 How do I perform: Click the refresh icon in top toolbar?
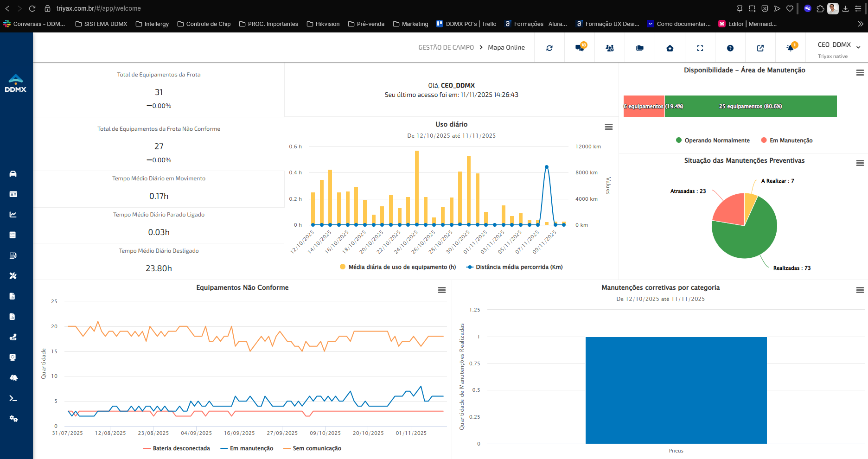click(x=549, y=48)
